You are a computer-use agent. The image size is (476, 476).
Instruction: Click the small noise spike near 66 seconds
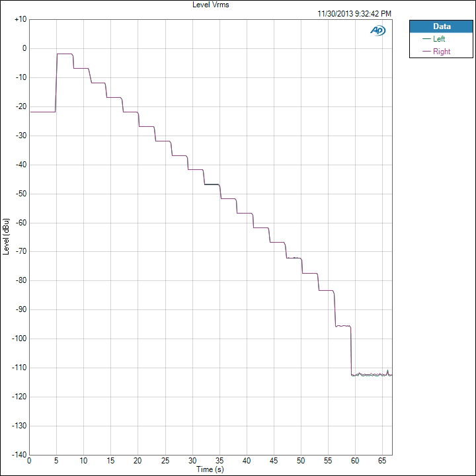pyautogui.click(x=387, y=371)
